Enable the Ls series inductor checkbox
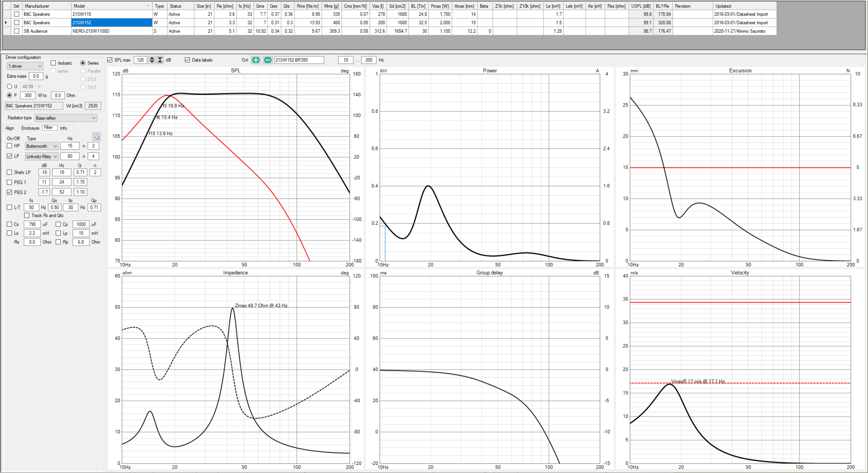Image resolution: width=868 pixels, height=473 pixels. pos(9,233)
